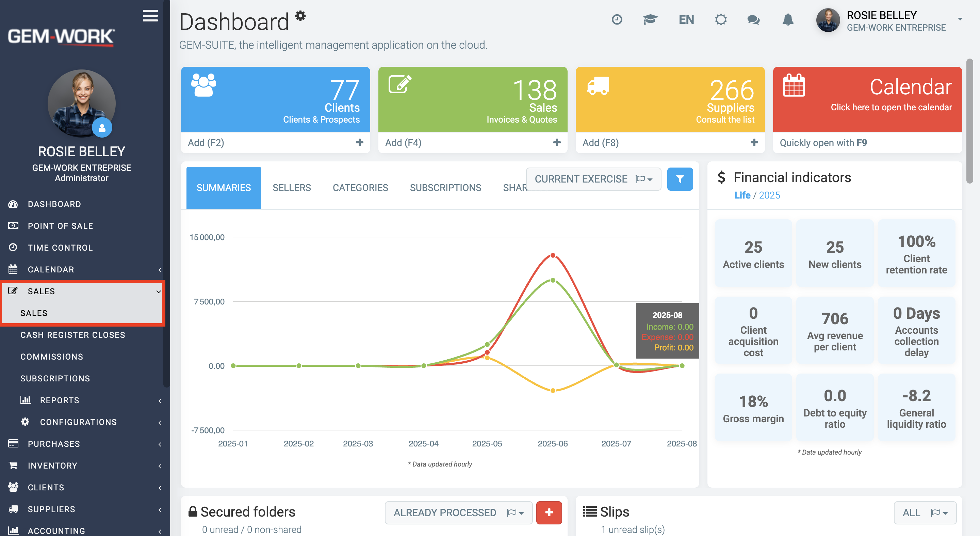Open the clock icon in the header
The width and height of the screenshot is (980, 536).
[x=617, y=19]
